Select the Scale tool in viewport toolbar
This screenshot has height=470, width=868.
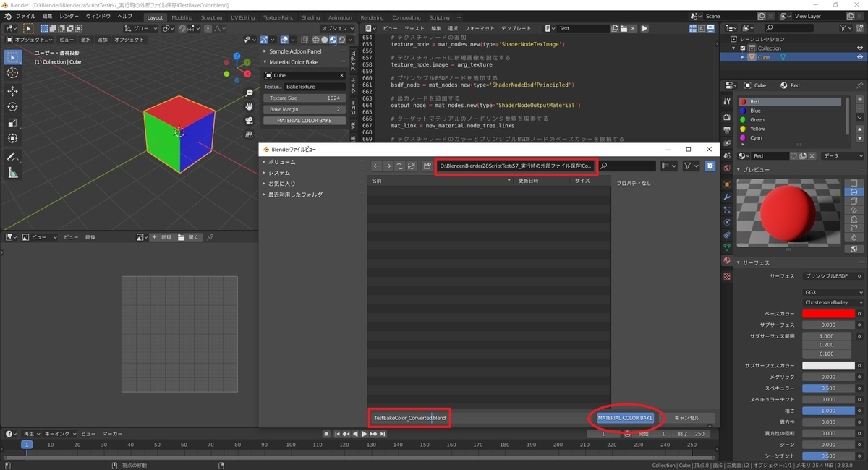click(12, 122)
